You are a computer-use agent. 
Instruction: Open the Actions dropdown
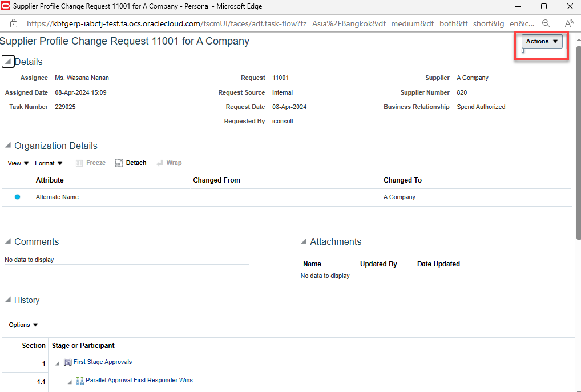tap(540, 41)
